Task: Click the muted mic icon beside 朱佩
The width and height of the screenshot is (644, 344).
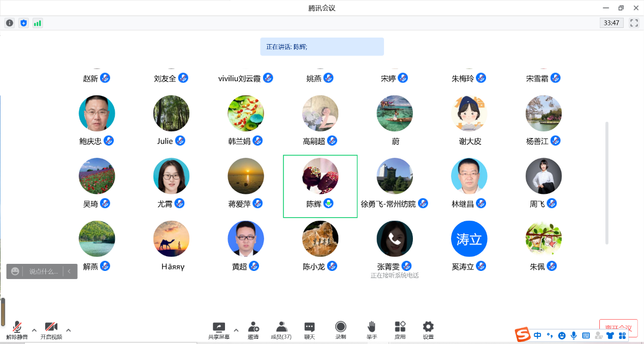Action: pos(552,266)
